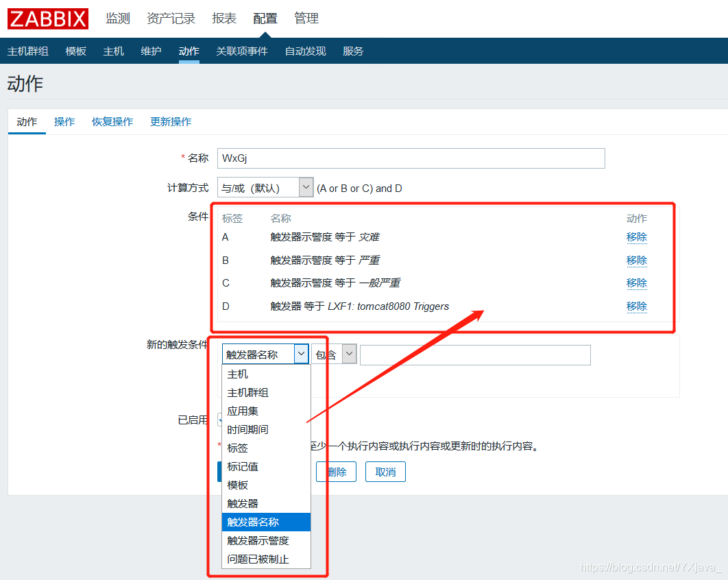Image resolution: width=728 pixels, height=580 pixels.
Task: Go to 主机 submenu
Action: coord(114,51)
